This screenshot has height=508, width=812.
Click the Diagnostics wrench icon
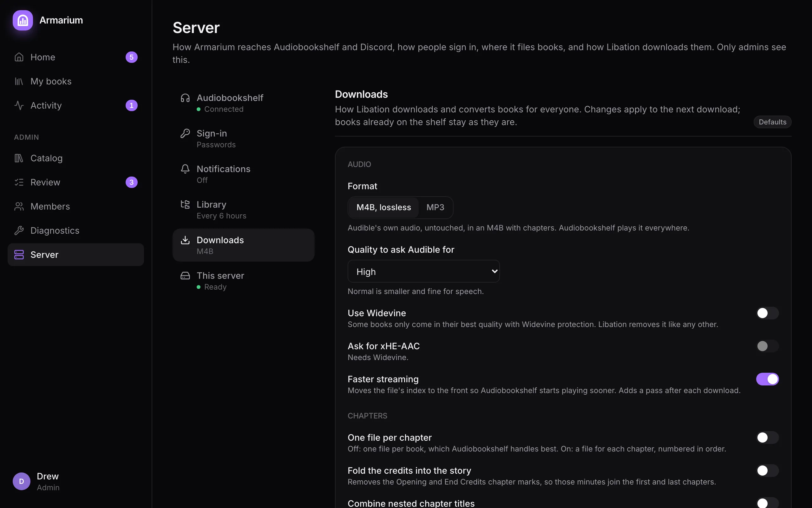(19, 231)
